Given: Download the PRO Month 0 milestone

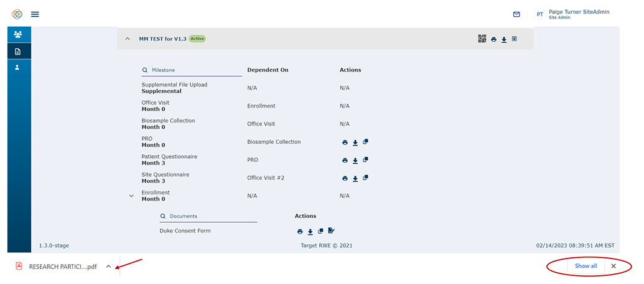Looking at the screenshot, I should [355, 143].
